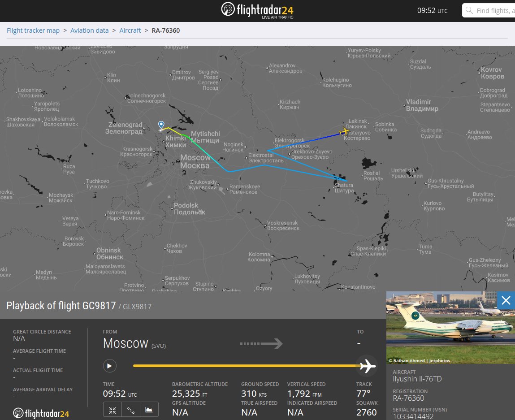Click the playback time 09:52 UTC value
The height and width of the screenshot is (420, 515).
120,394
